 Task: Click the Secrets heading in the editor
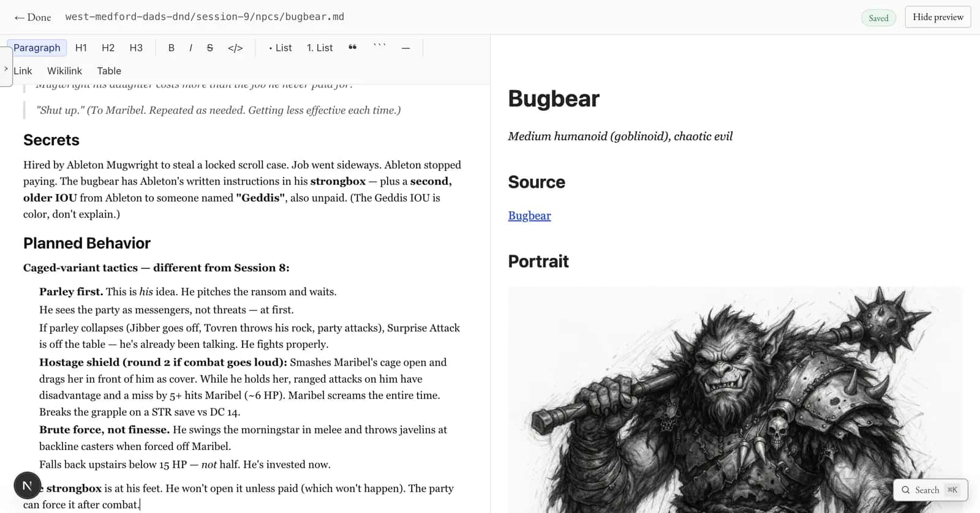[51, 140]
